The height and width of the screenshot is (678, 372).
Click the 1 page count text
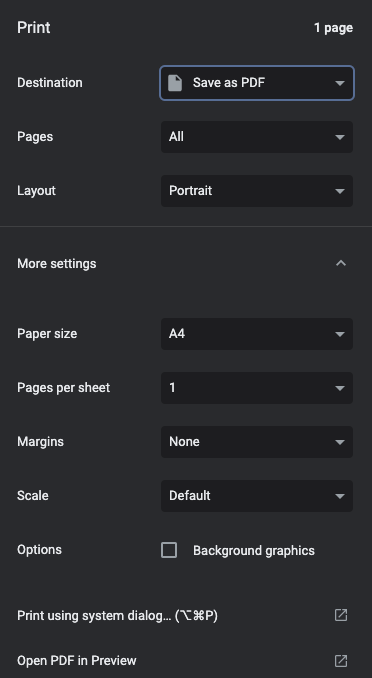pos(333,28)
